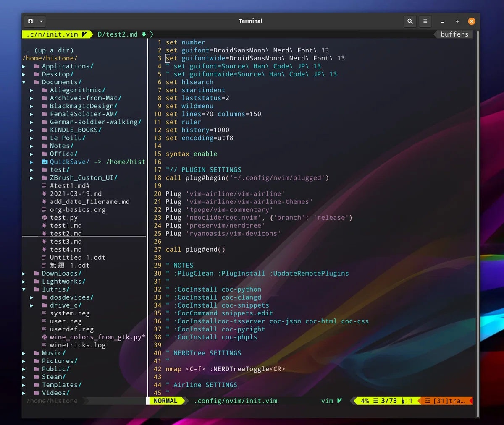The width and height of the screenshot is (504, 425).
Task: Click line 1 'set number'
Action: pos(185,42)
